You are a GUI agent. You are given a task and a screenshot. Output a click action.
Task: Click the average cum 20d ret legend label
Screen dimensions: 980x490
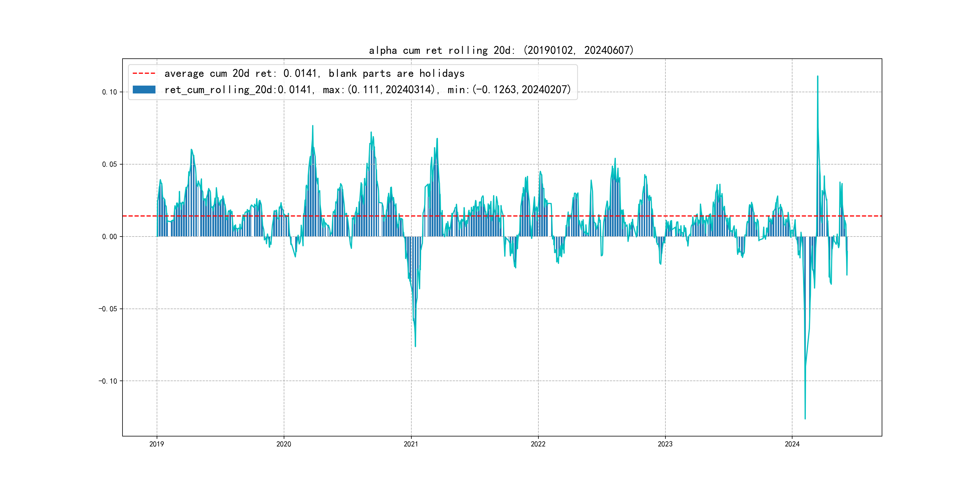tap(314, 73)
